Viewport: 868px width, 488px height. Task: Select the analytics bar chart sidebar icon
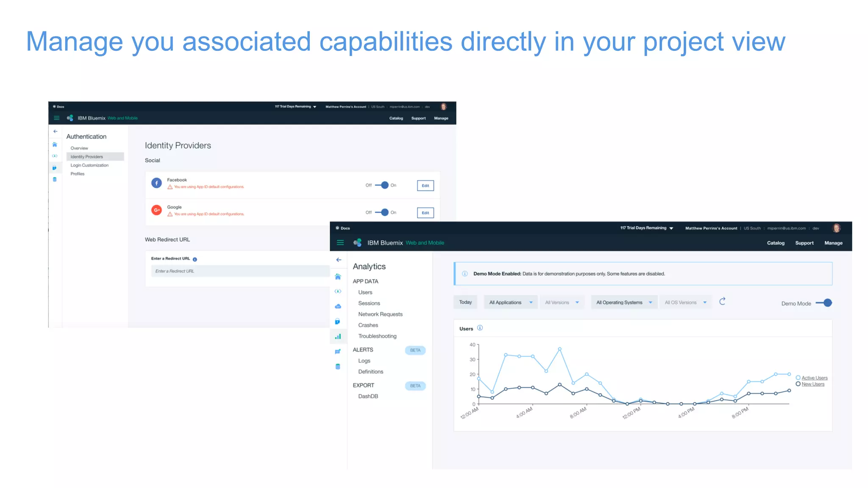338,336
